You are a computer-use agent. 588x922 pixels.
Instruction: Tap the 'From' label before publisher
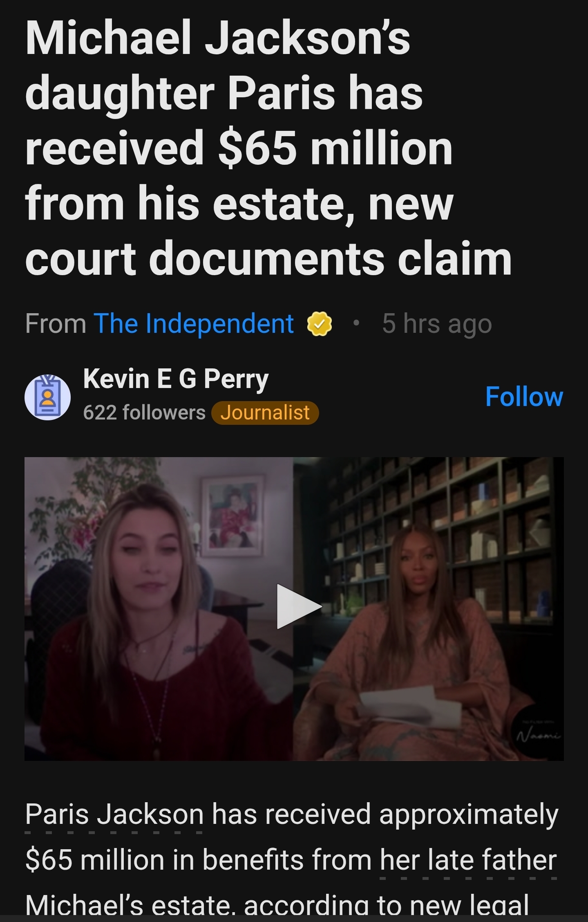point(56,323)
